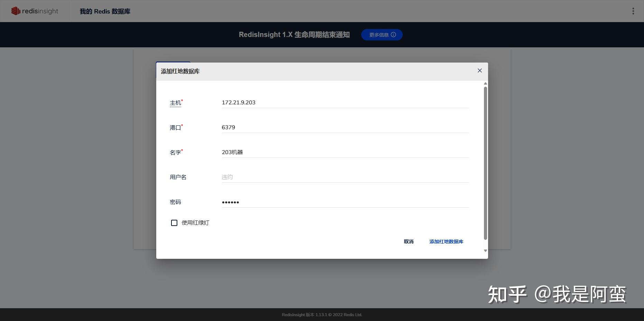Click 取消 to cancel the dialog

tap(408, 242)
